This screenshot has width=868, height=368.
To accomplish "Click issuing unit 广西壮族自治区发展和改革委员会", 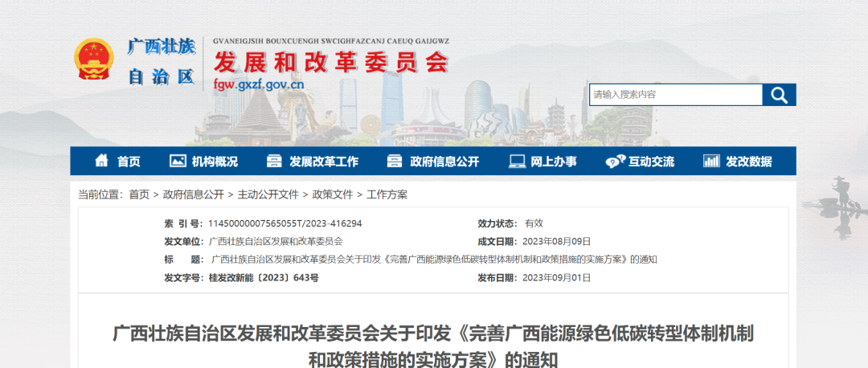I will click(x=276, y=241).
